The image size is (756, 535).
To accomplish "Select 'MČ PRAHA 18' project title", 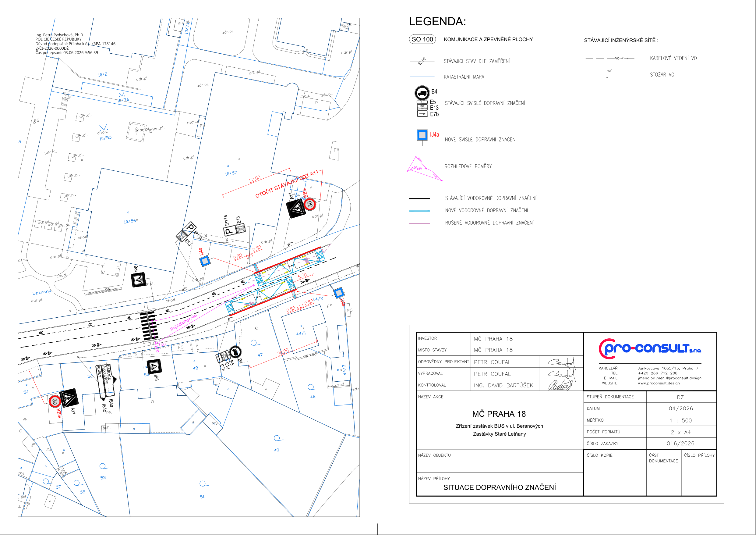I will tap(499, 414).
